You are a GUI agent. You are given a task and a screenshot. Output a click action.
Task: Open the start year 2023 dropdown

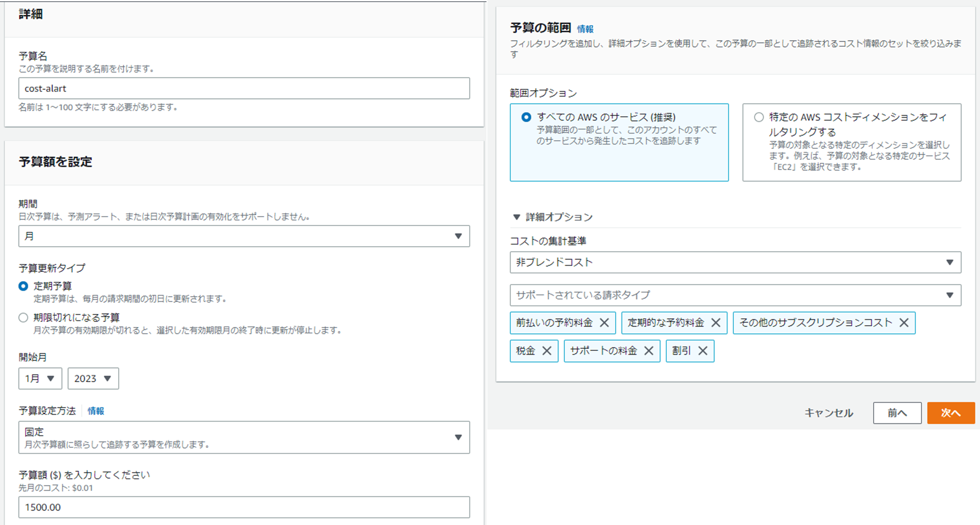(x=93, y=379)
